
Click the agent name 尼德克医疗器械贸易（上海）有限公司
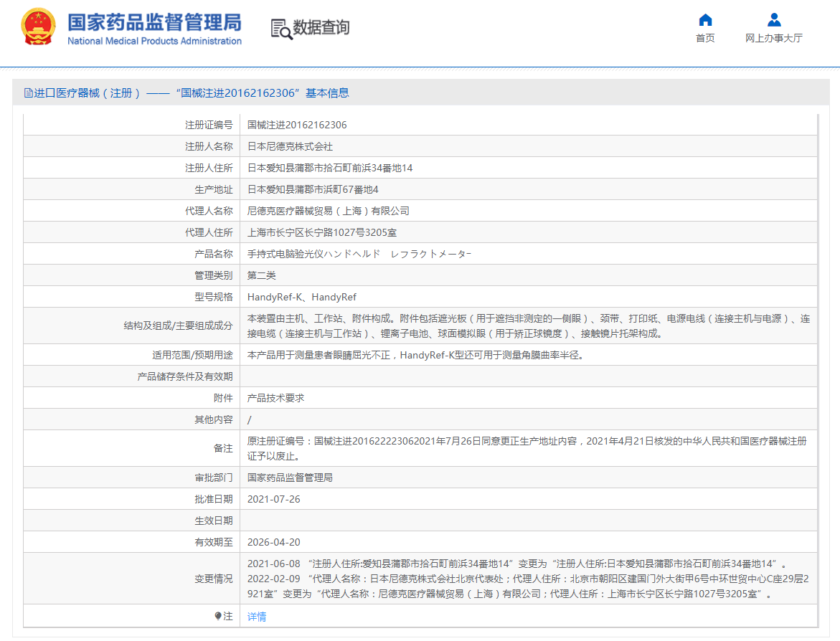click(328, 211)
